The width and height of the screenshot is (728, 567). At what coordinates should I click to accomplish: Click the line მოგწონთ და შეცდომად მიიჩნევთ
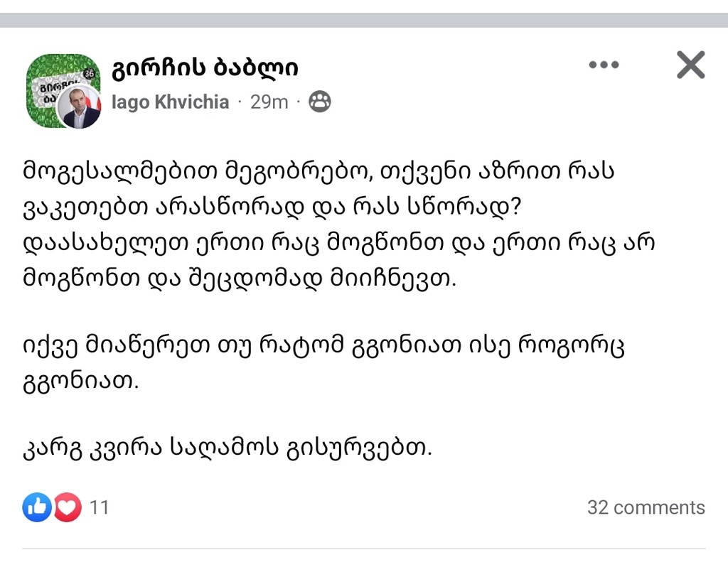click(x=238, y=279)
